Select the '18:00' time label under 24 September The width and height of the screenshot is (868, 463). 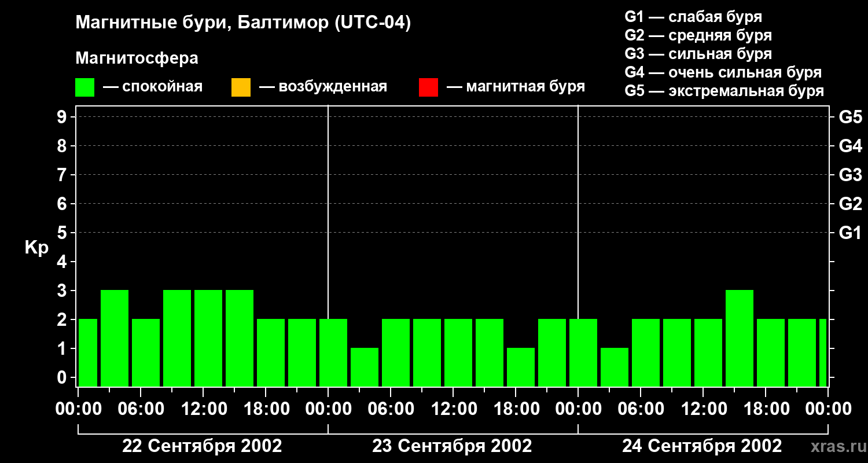pos(766,409)
